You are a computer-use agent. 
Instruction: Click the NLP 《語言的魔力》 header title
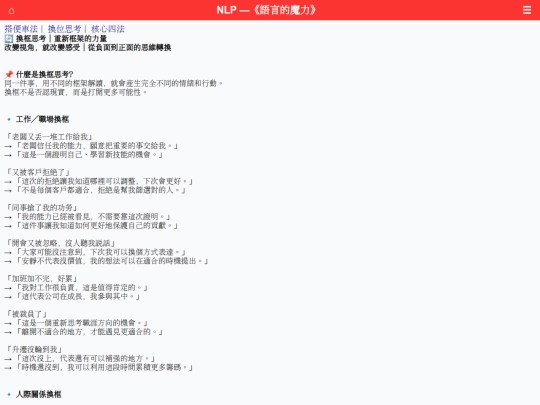click(266, 10)
